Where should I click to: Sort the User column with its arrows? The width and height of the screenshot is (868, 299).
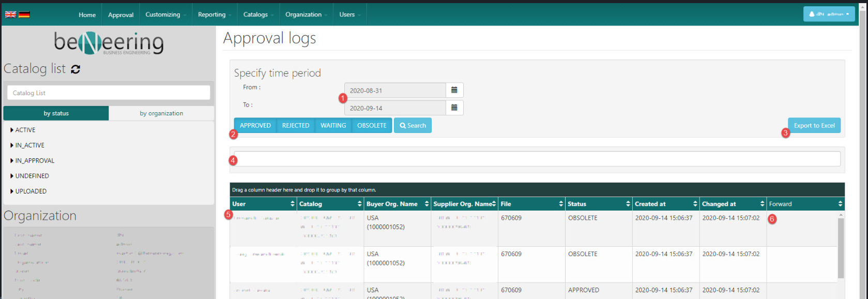point(293,204)
